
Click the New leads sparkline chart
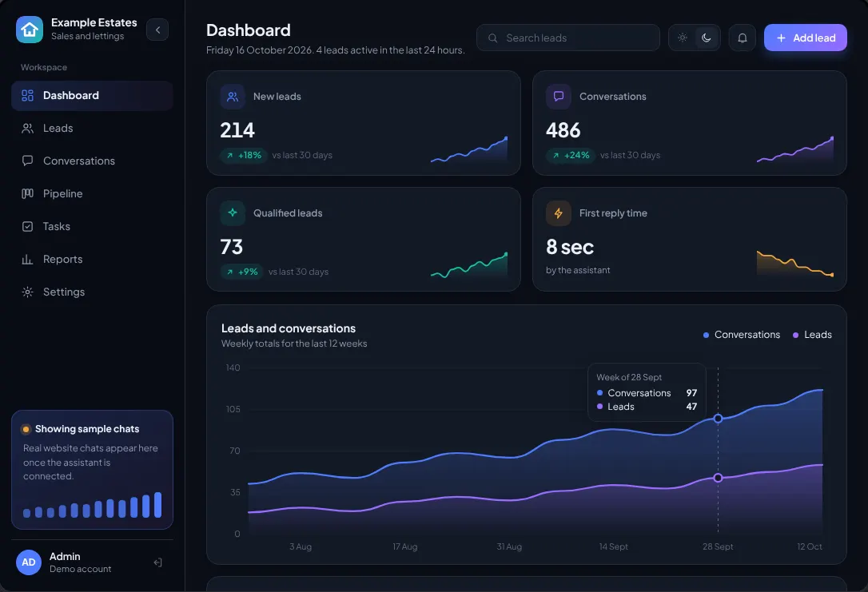pos(469,149)
